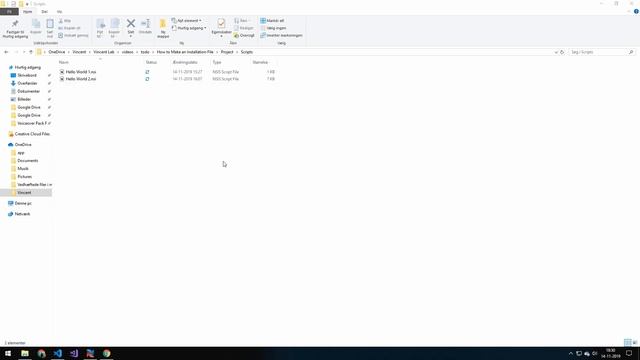Image resolution: width=640 pixels, height=360 pixels.
Task: Click Vincent Lab in the address bar
Action: pyautogui.click(x=104, y=52)
